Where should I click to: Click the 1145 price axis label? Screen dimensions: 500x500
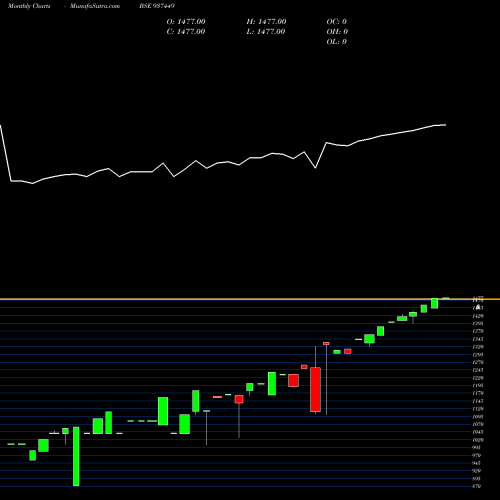pyautogui.click(x=478, y=401)
